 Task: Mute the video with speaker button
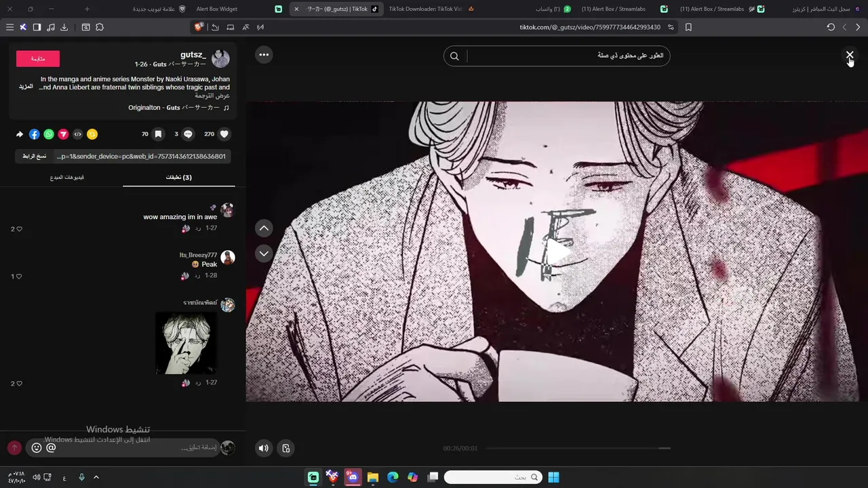[x=264, y=448]
